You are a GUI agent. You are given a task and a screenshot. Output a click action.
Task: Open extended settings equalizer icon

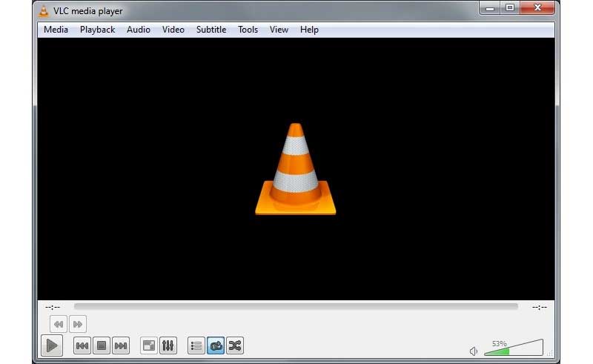(168, 345)
